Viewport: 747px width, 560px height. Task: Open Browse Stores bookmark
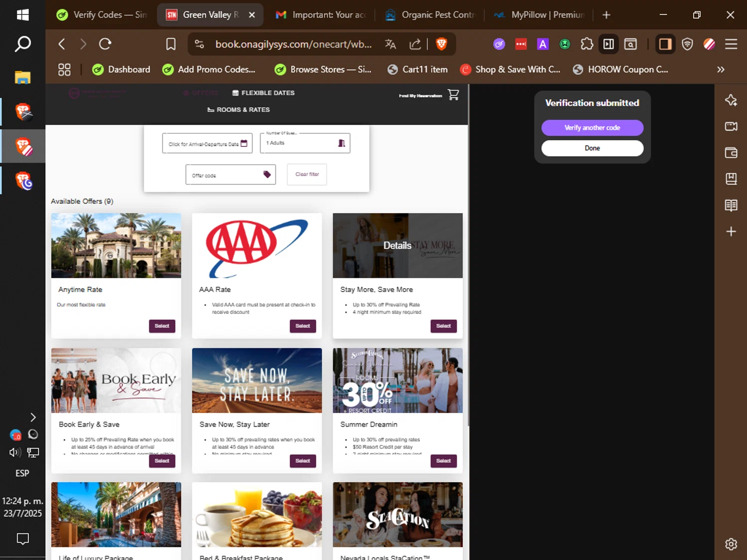(x=323, y=70)
